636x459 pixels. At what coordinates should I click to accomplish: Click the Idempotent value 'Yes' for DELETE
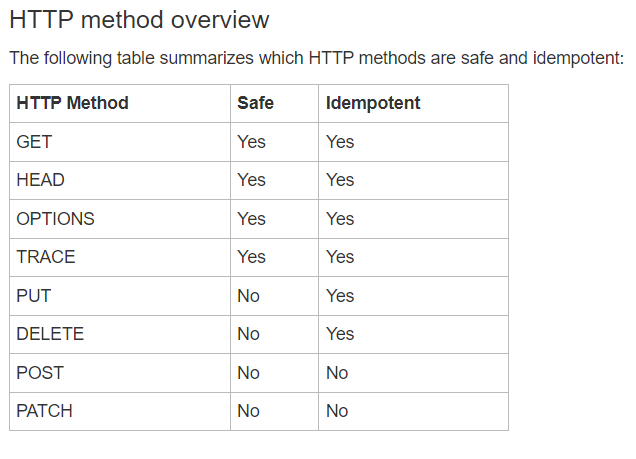click(x=340, y=334)
